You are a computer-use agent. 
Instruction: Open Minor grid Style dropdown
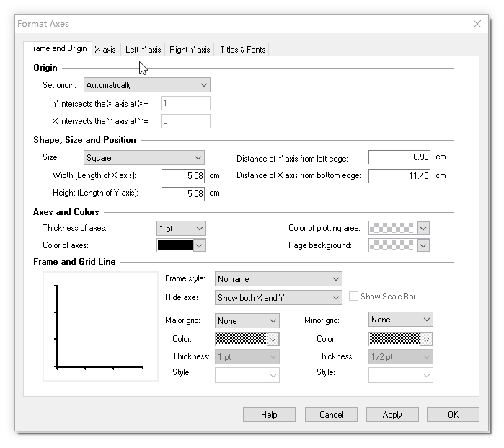[400, 375]
